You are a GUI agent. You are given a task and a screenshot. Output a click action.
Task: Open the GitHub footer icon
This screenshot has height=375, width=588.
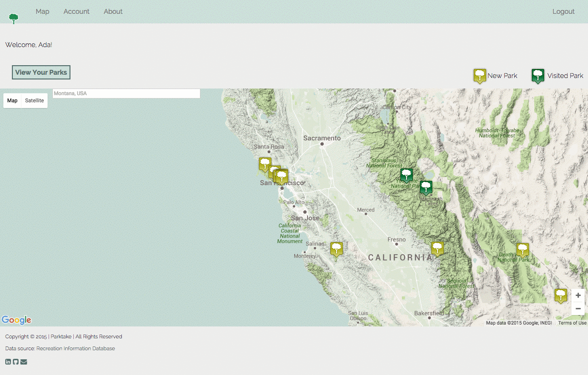(16, 362)
